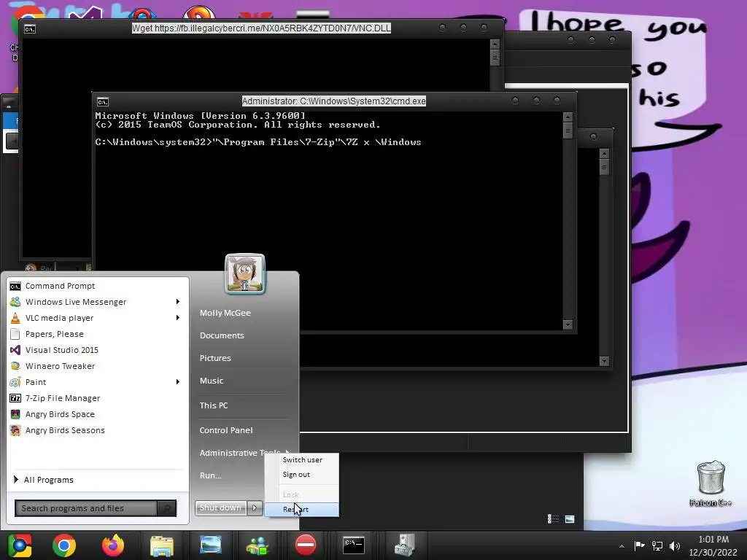Expand VLC media player submenu arrow
Viewport: 747px width, 560px height.
[178, 318]
